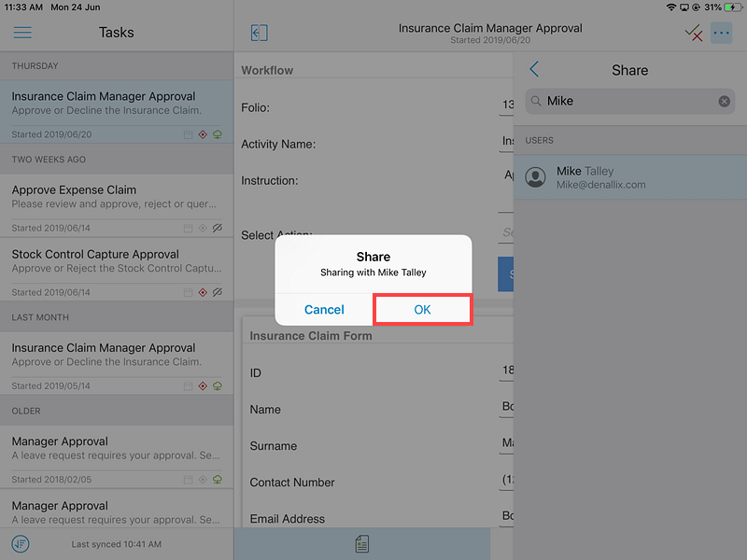Screen dimensions: 747x560
Task: Tap calendar icon on 2019/06/20 task
Action: pyautogui.click(x=189, y=134)
